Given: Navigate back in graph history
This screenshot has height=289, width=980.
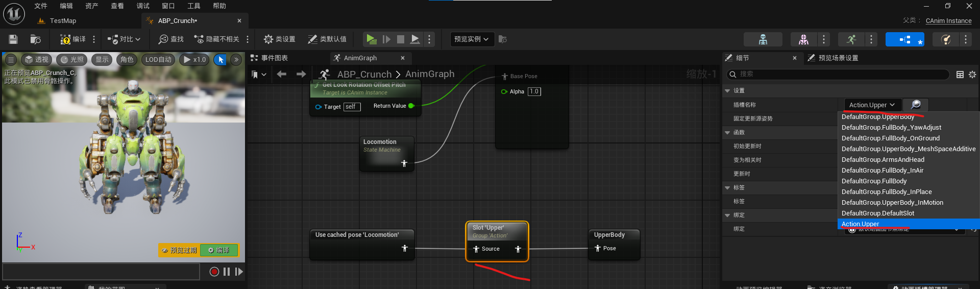Looking at the screenshot, I should 281,75.
